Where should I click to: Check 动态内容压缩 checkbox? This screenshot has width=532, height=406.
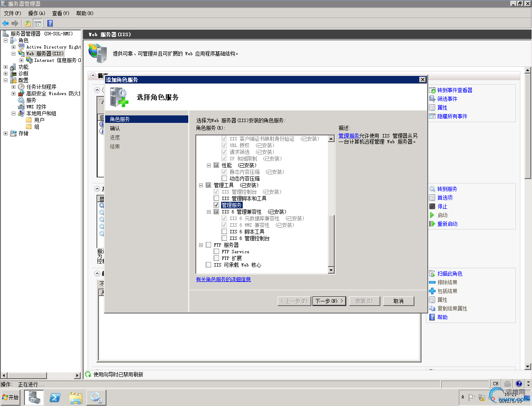click(224, 179)
